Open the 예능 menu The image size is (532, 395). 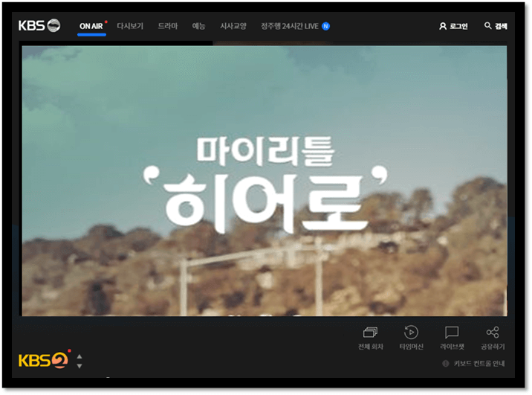tap(198, 26)
